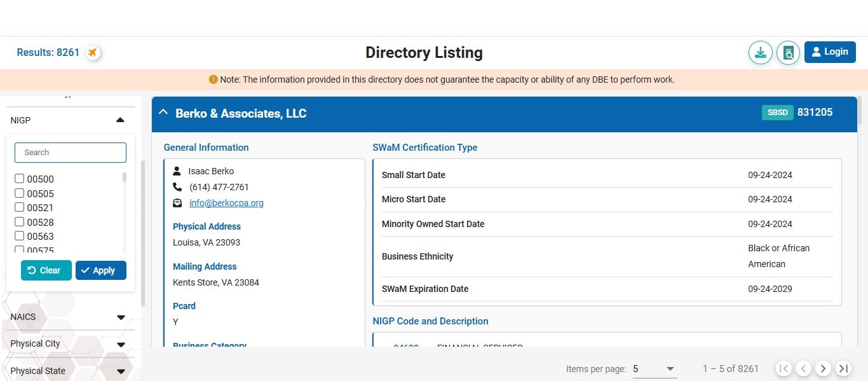The image size is (868, 381).
Task: Jump to the last page
Action: click(x=843, y=368)
